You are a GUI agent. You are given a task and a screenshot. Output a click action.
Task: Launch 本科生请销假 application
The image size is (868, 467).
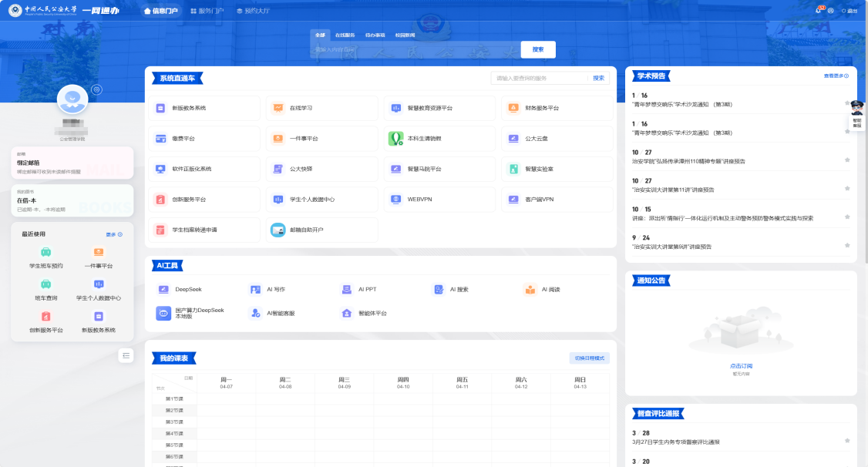[x=423, y=139]
